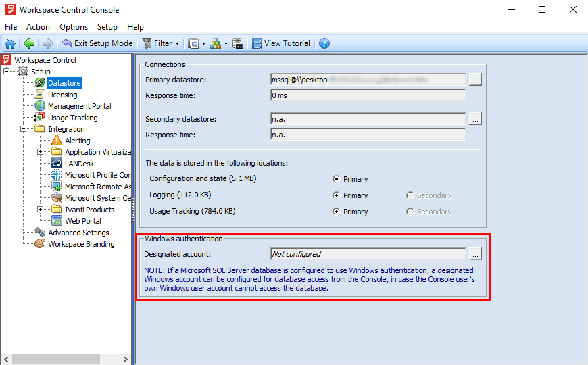Select Primary for Usage Tracking
The image size is (588, 365).
point(337,211)
